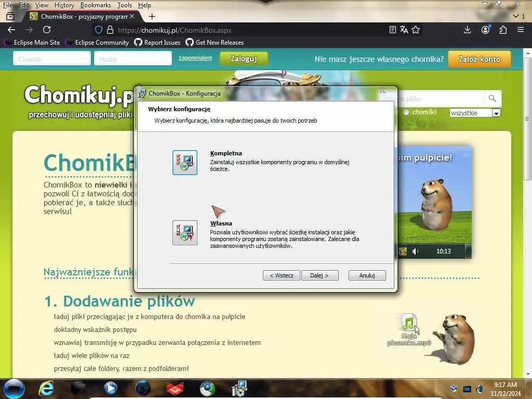532x399 pixels.
Task: Open the media player taskbar icon
Action: (x=110, y=388)
